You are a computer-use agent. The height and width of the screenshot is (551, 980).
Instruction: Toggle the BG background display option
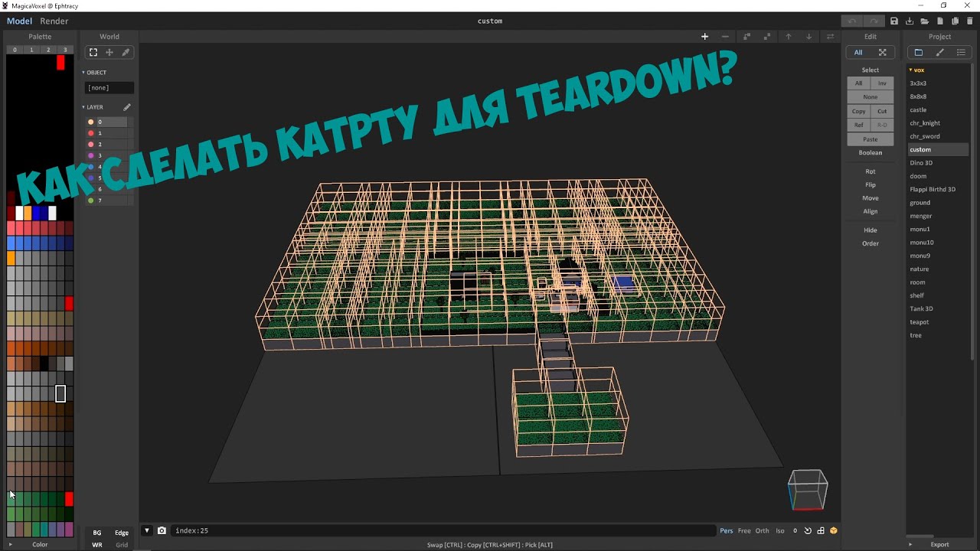click(97, 533)
